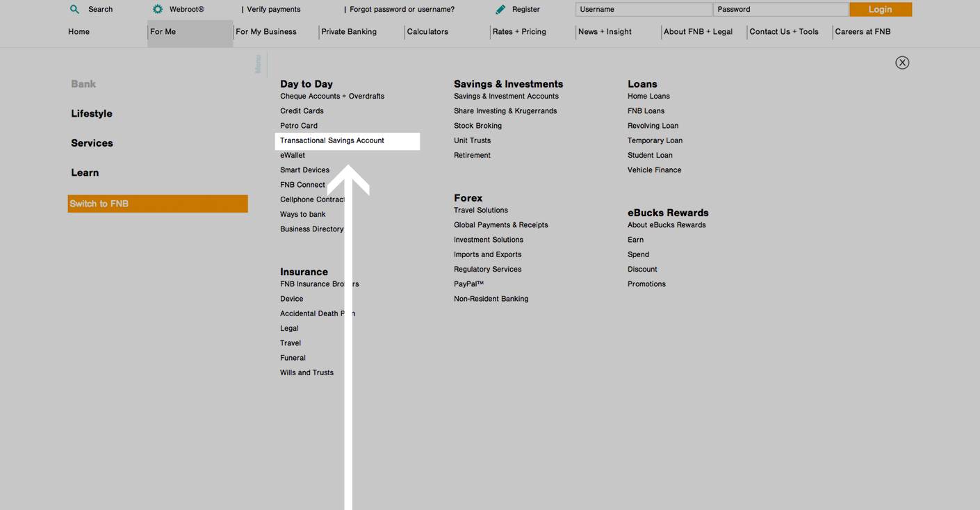Select the Password input box
This screenshot has height=510, width=980.
[781, 9]
